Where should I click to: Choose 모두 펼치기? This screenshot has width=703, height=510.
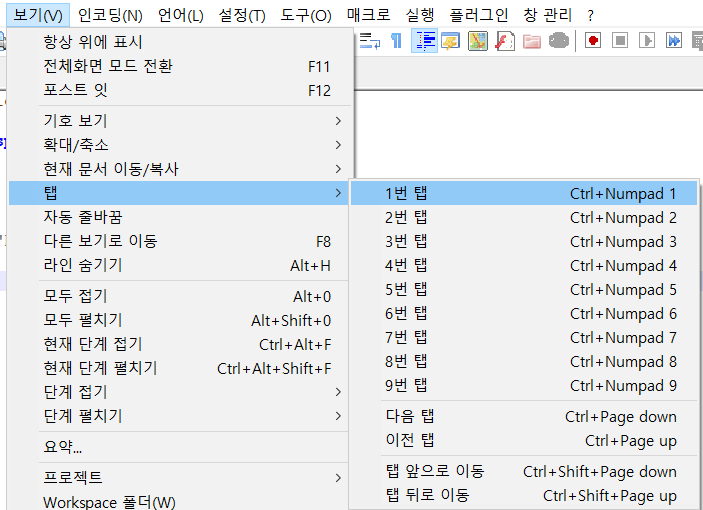(x=178, y=320)
